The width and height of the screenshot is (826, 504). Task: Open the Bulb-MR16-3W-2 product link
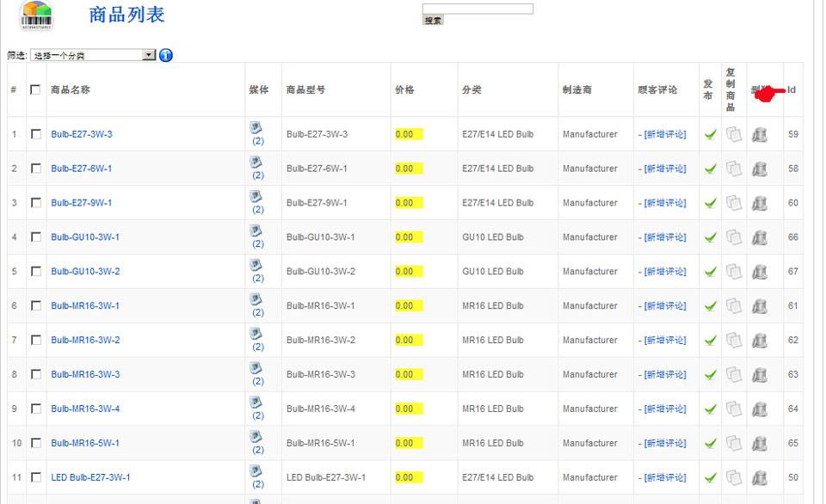(x=85, y=341)
